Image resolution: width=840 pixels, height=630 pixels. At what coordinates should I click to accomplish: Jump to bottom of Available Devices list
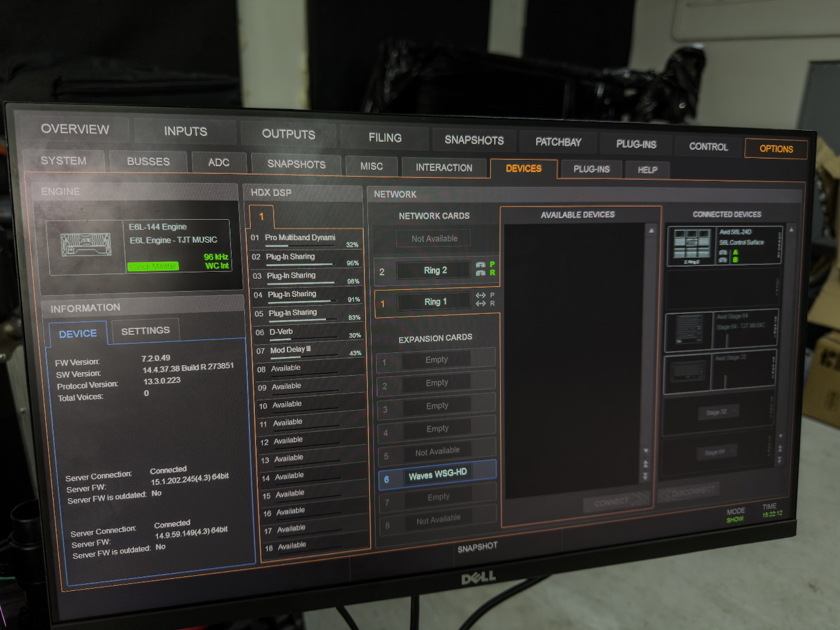click(x=645, y=477)
